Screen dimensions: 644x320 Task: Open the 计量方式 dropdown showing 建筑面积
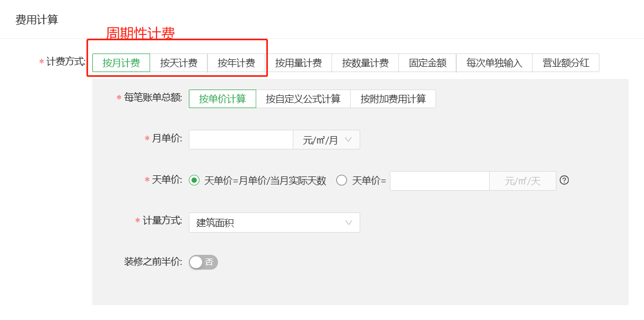click(x=274, y=223)
